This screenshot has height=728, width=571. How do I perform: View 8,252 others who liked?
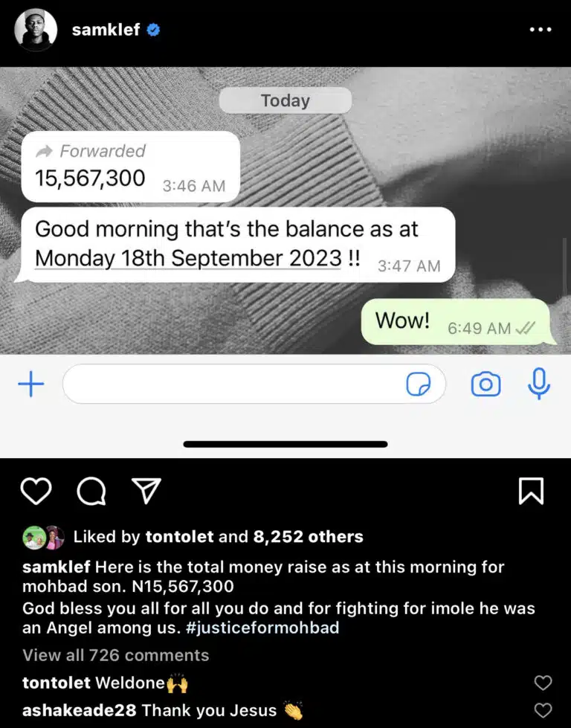click(309, 537)
